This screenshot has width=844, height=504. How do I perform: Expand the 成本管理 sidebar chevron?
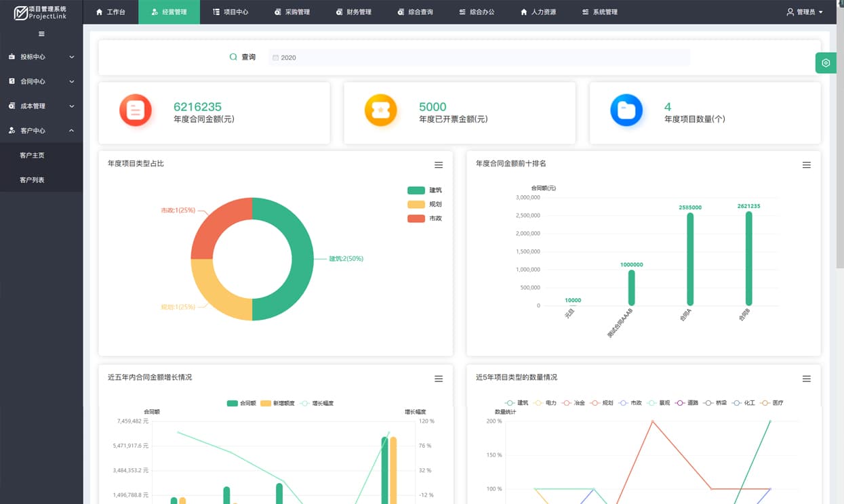[x=72, y=106]
